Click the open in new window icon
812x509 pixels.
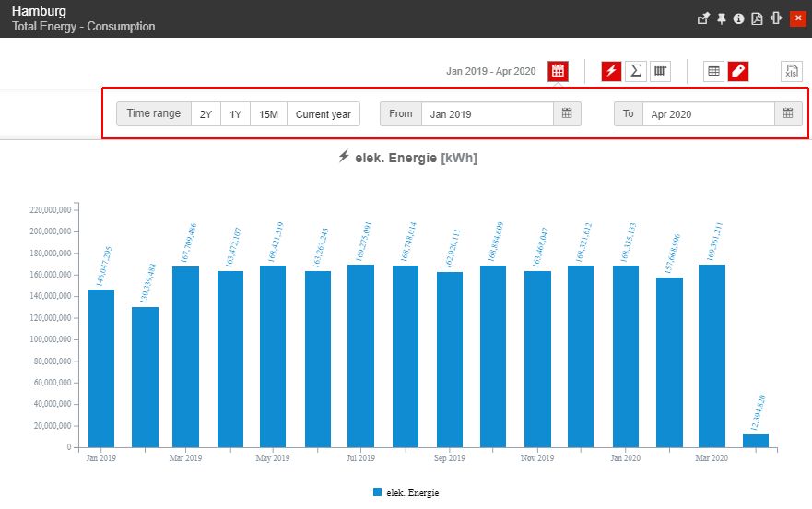[703, 18]
